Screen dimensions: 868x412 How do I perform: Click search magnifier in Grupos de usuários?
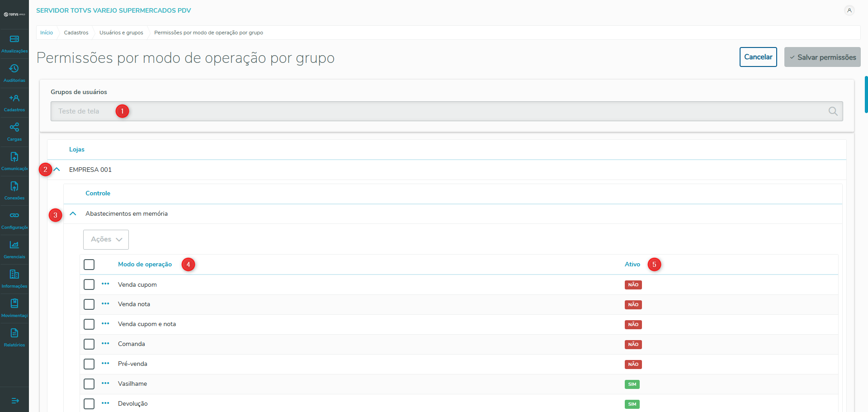click(x=833, y=111)
